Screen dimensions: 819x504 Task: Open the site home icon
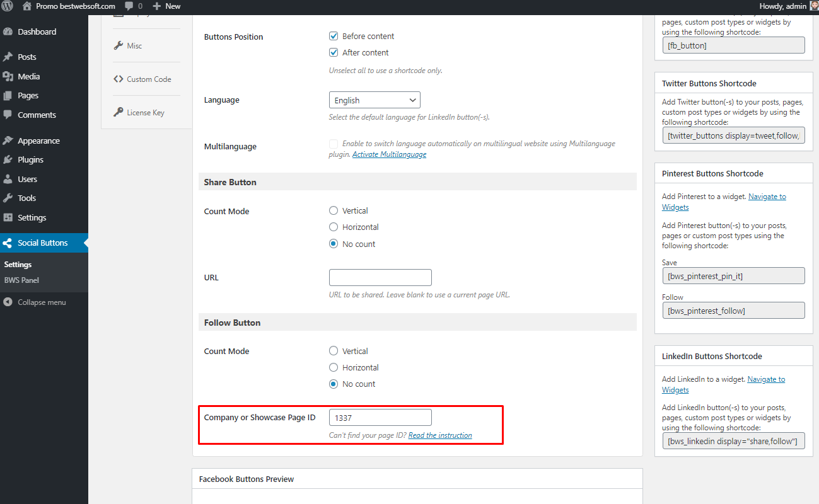click(x=26, y=6)
